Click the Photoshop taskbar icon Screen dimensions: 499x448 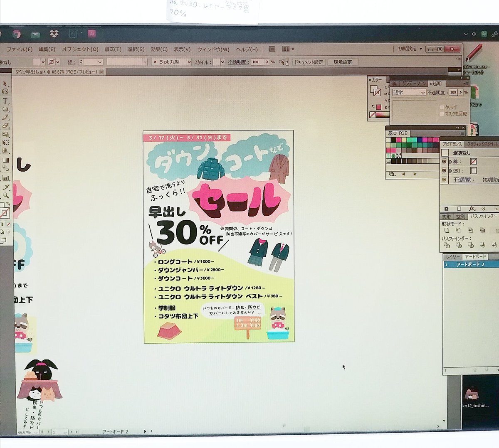tap(73, 33)
